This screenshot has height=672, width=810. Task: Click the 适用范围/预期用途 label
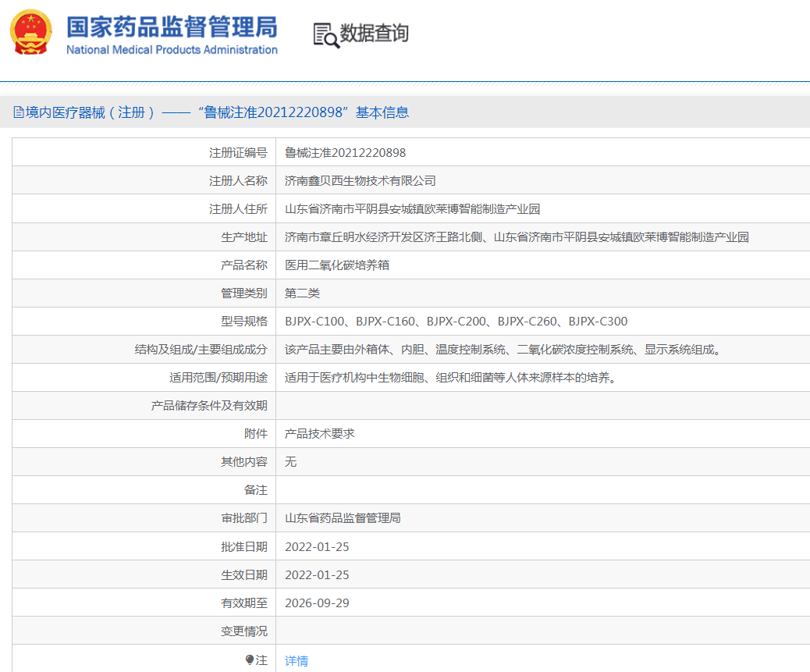point(218,378)
